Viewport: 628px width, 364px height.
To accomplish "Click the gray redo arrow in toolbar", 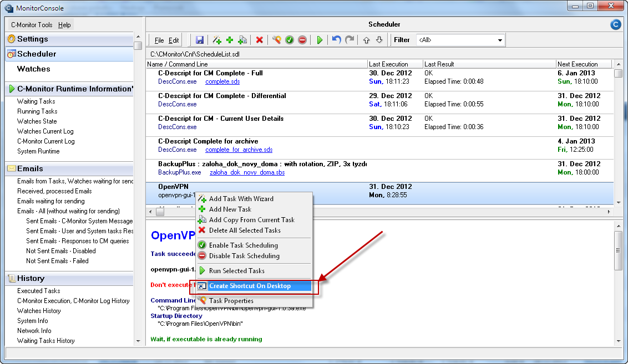I will coord(350,40).
